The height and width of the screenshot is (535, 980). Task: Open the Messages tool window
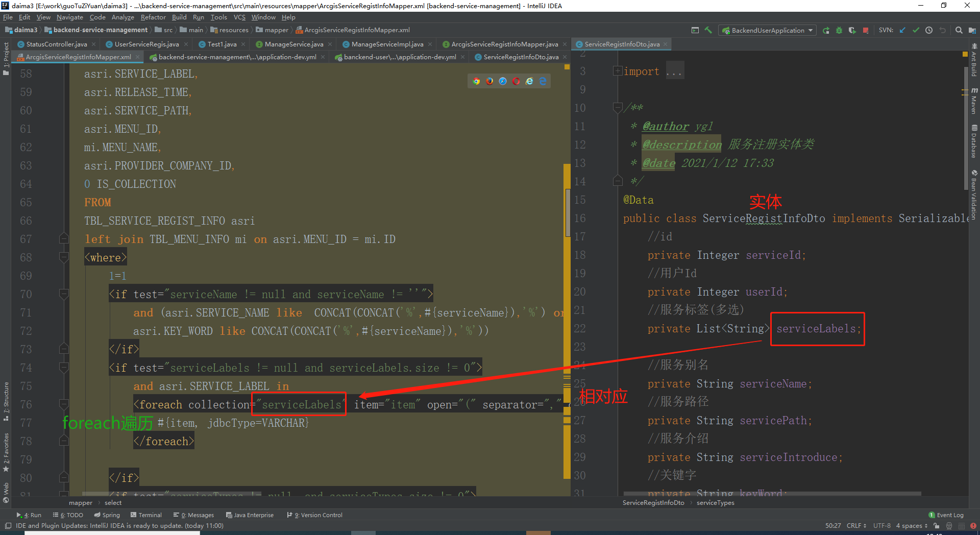pyautogui.click(x=193, y=515)
